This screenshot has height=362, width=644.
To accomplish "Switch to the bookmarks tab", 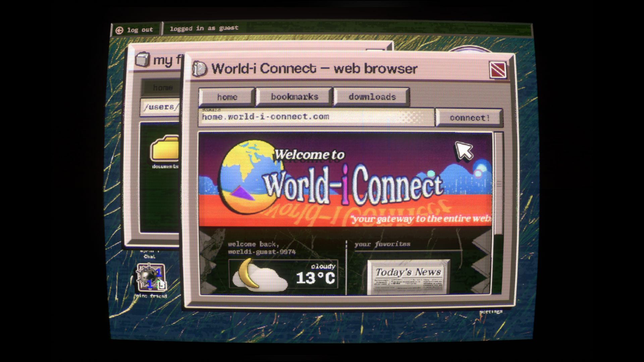I will tap(293, 97).
